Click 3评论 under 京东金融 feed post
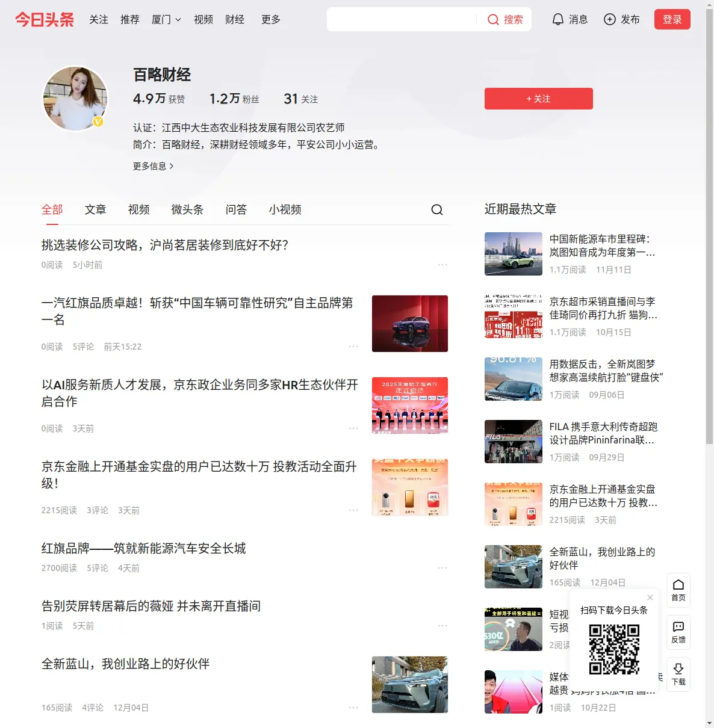This screenshot has height=728, width=714. 98,510
